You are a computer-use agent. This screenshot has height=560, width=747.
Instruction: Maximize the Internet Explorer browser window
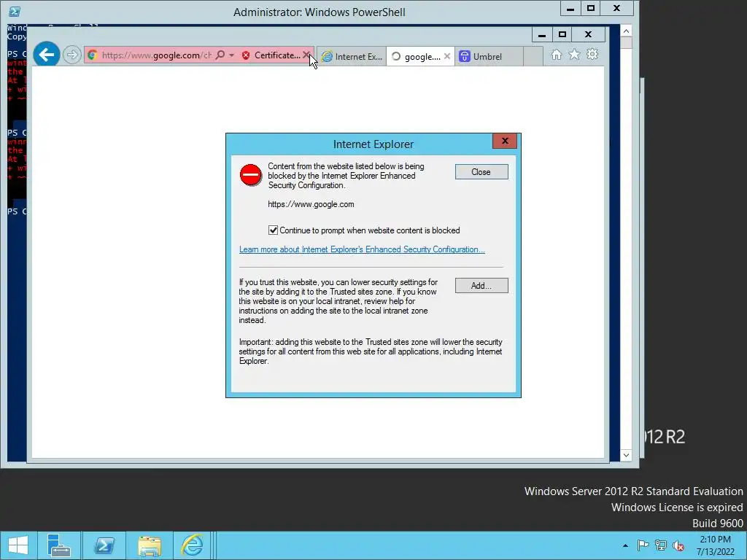tap(562, 35)
